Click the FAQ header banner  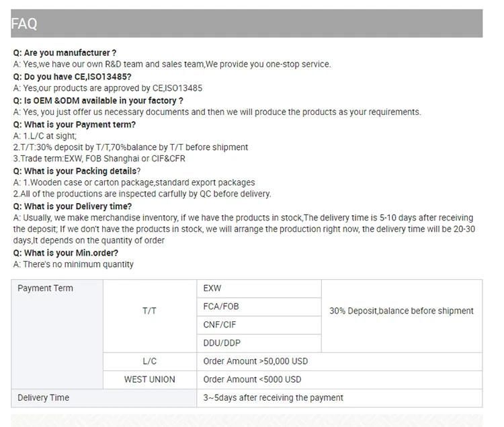(247, 24)
